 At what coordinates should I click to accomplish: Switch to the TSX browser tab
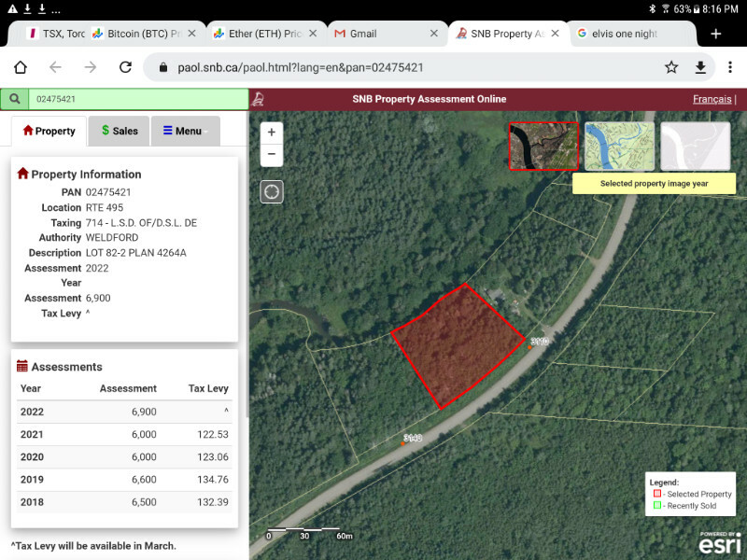pyautogui.click(x=56, y=34)
